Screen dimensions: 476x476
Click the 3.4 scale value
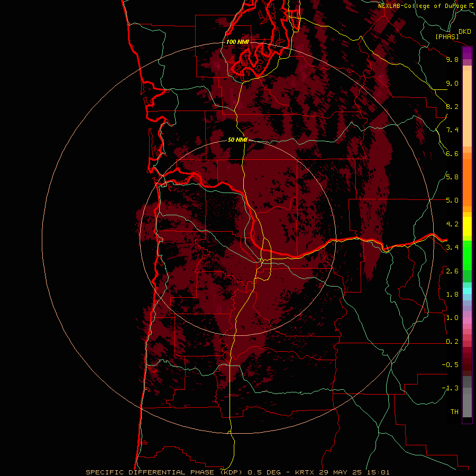tap(452, 248)
